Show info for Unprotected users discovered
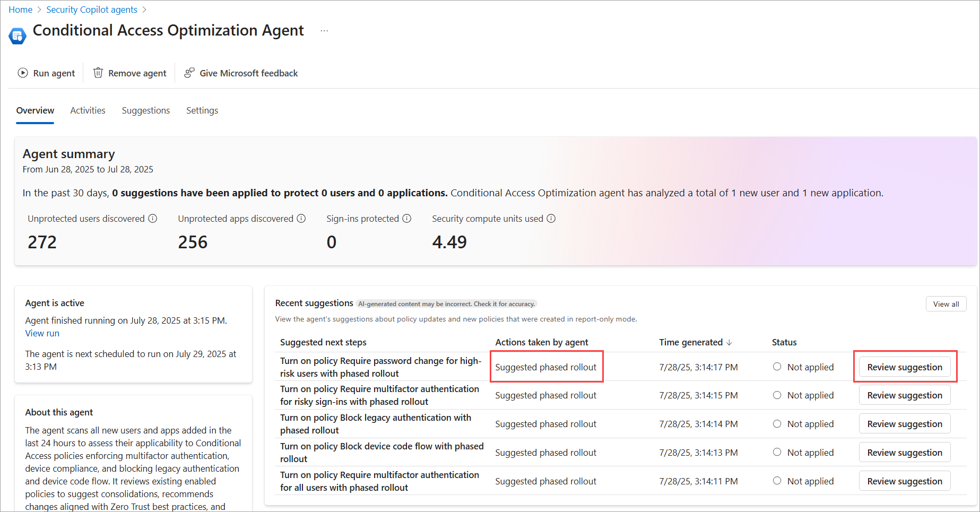 [153, 219]
